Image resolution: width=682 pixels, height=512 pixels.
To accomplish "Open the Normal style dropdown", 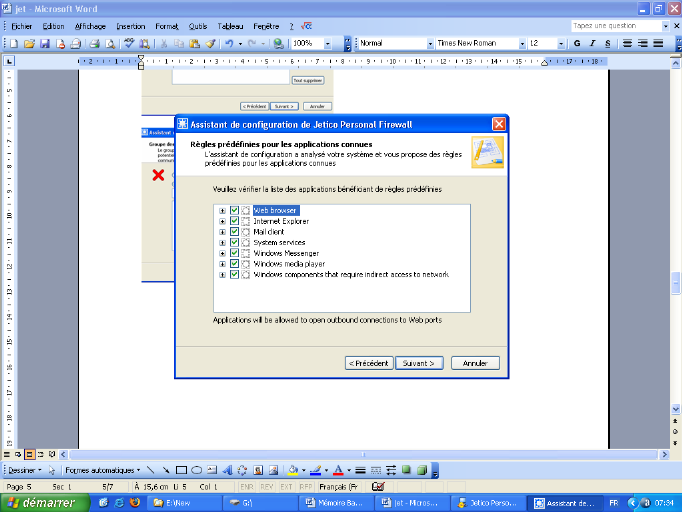I will pos(430,44).
